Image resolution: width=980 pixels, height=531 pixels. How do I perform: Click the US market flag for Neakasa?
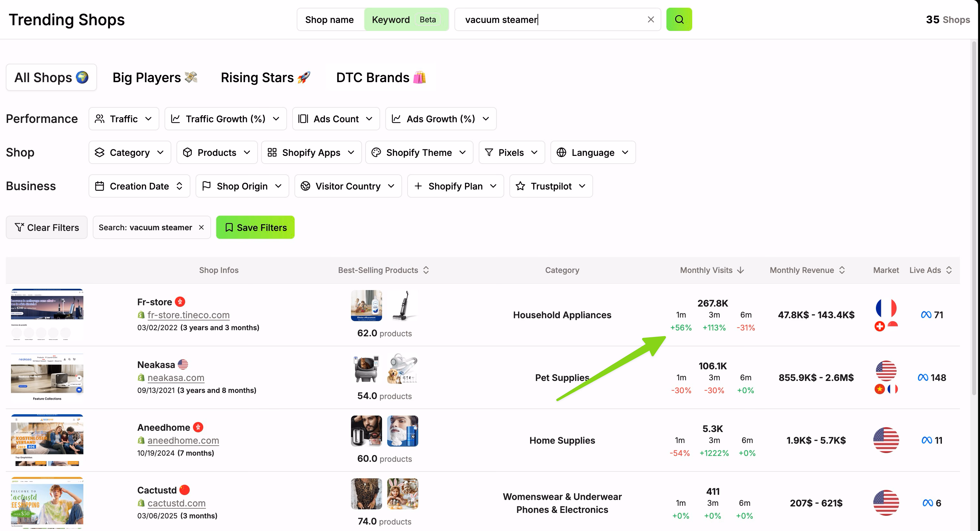tap(886, 371)
